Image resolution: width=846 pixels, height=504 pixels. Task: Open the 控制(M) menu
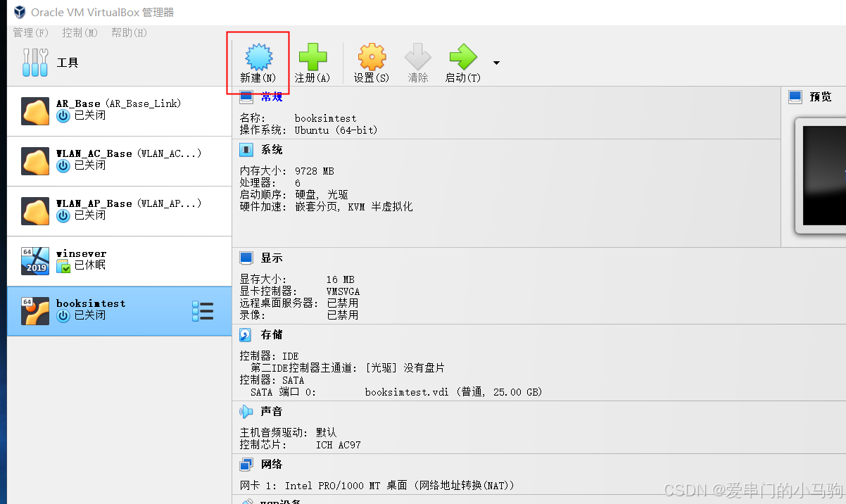(x=80, y=32)
